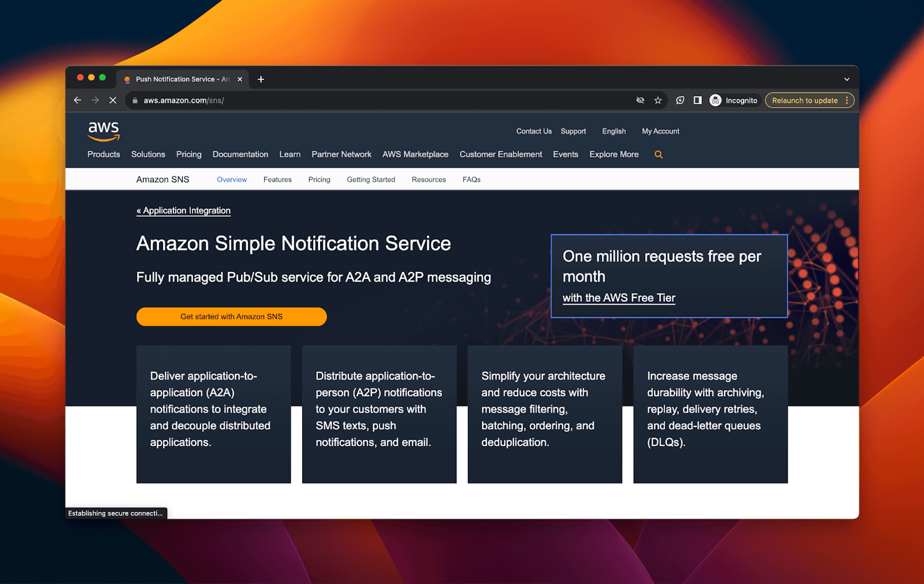The width and height of the screenshot is (924, 584).
Task: Open the Explore More menu
Action: pos(614,154)
